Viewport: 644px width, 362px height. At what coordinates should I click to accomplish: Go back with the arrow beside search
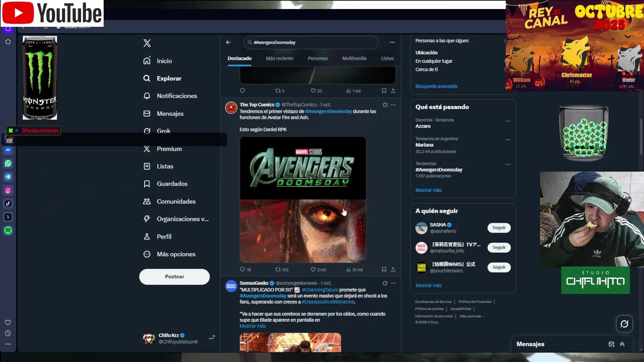tap(228, 42)
